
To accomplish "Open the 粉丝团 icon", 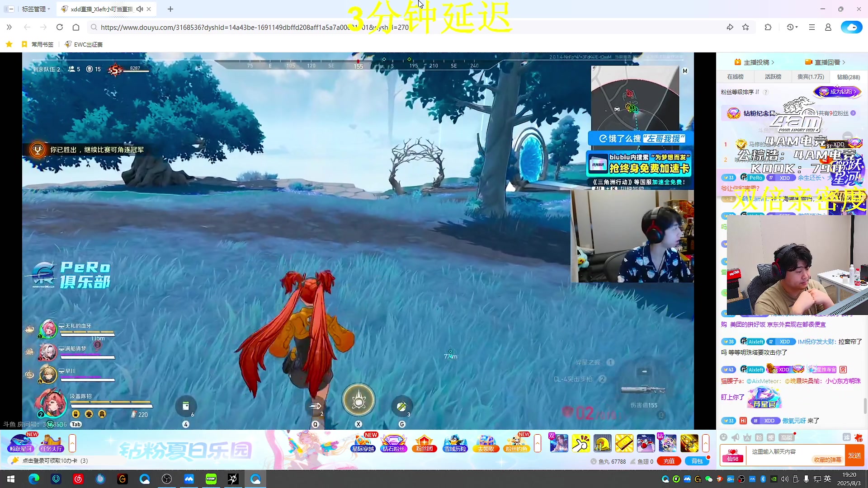I will 424,443.
